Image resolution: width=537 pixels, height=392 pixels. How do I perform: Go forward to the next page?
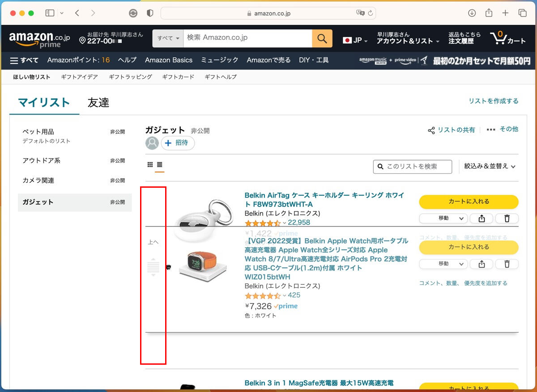[93, 13]
